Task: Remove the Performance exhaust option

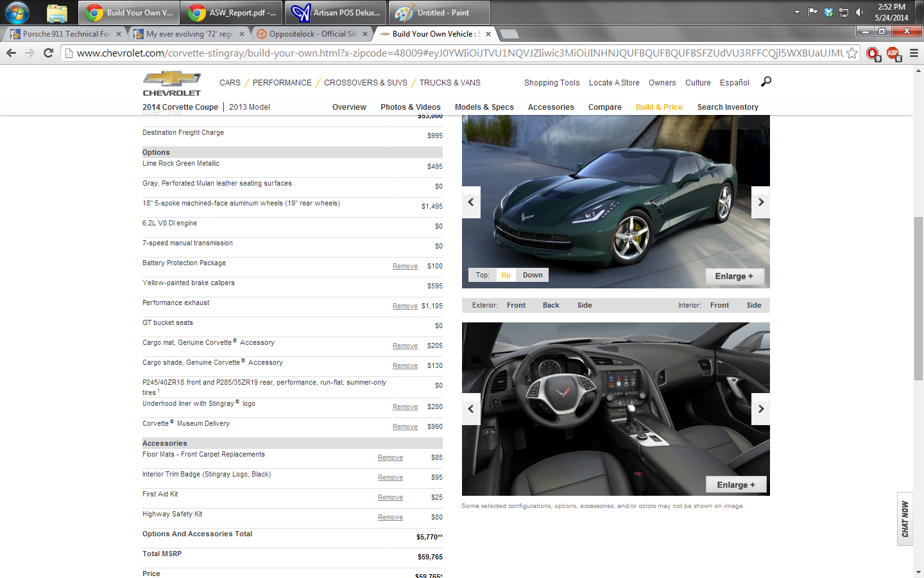Action: [405, 306]
